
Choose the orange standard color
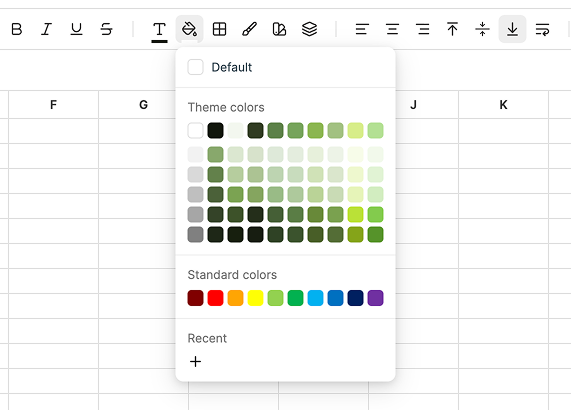click(235, 298)
